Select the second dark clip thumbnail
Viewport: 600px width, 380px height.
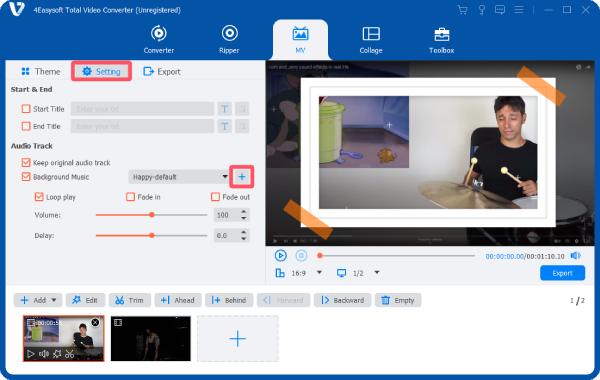click(x=151, y=339)
